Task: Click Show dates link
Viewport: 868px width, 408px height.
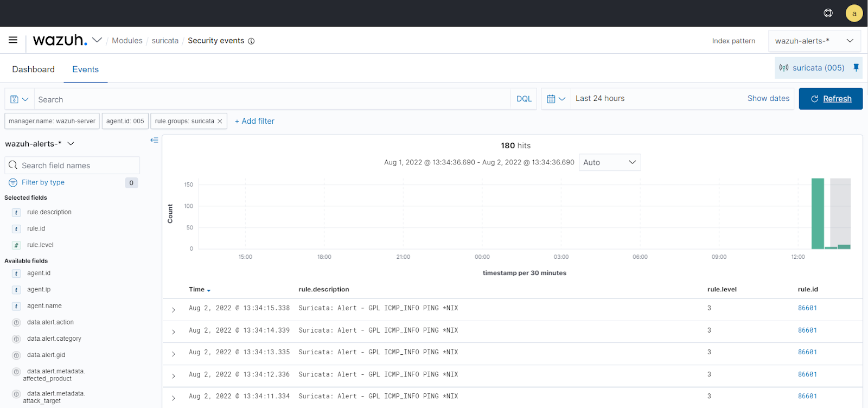Action: [x=768, y=98]
